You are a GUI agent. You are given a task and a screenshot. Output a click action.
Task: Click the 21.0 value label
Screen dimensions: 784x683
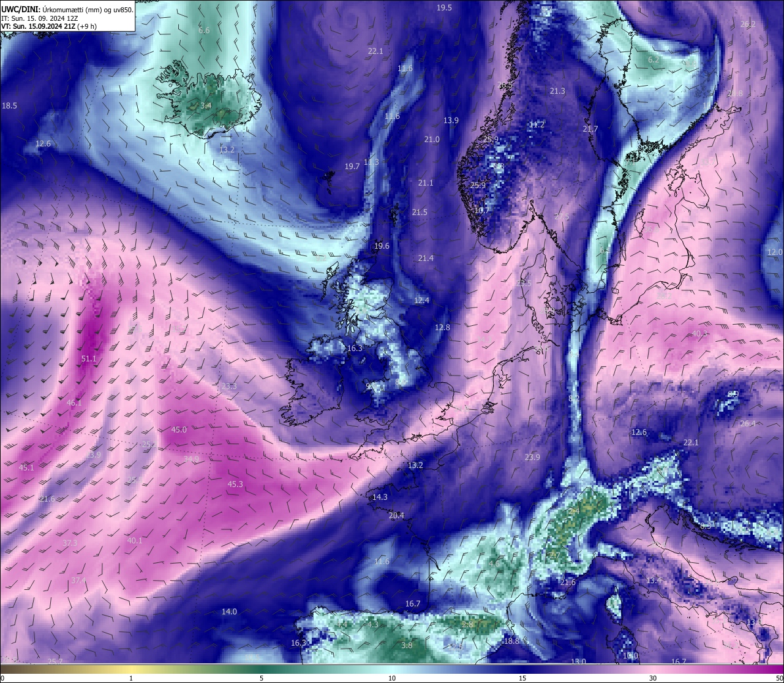(x=432, y=139)
